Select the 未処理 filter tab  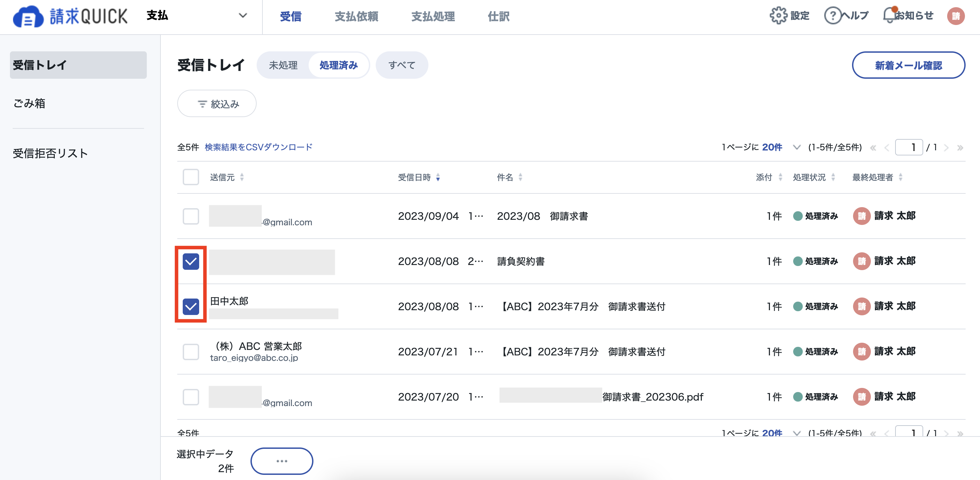click(283, 65)
